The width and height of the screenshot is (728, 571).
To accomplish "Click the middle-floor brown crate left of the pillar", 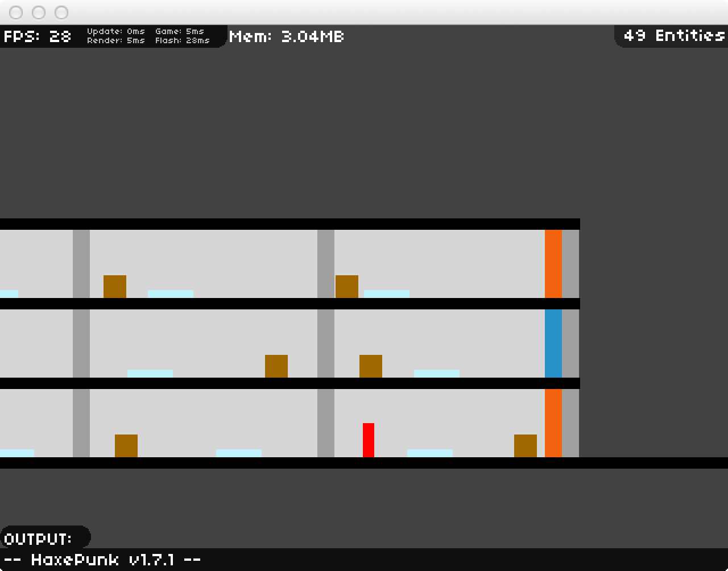I will [x=276, y=366].
